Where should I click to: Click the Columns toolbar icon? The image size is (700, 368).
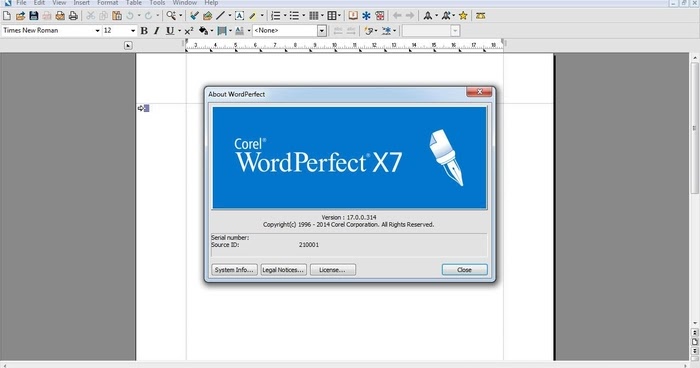[314, 16]
